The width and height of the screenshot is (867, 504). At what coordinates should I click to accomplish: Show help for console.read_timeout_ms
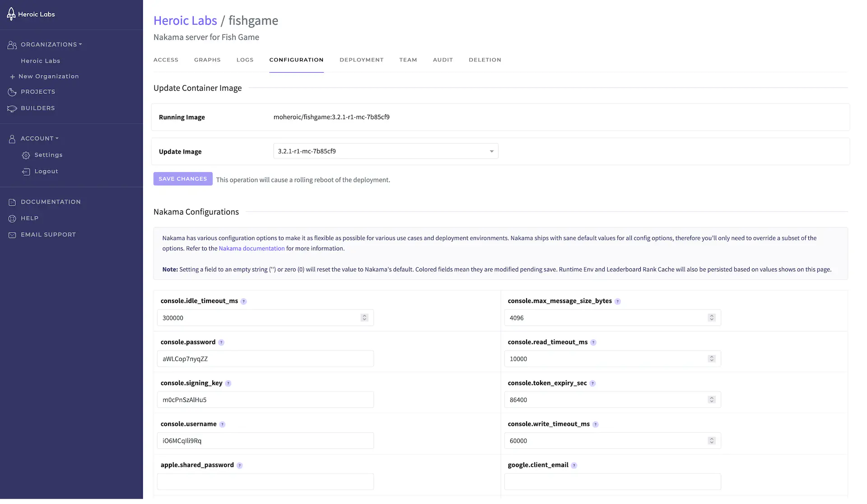[593, 343]
